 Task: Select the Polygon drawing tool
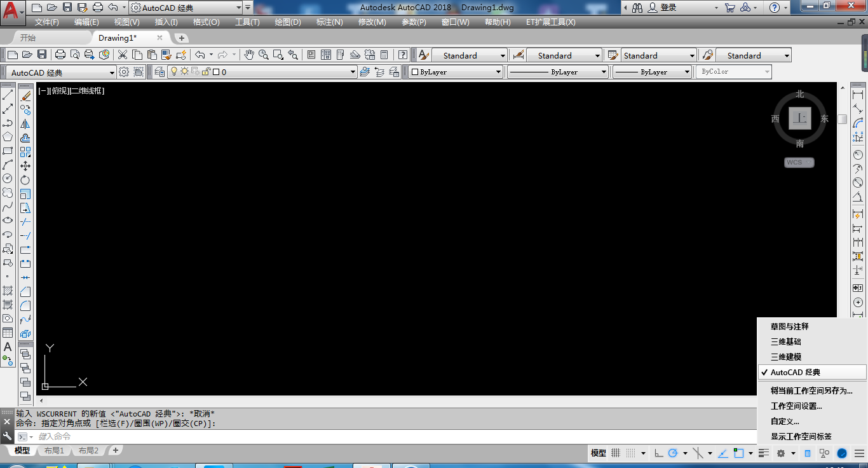(8, 137)
